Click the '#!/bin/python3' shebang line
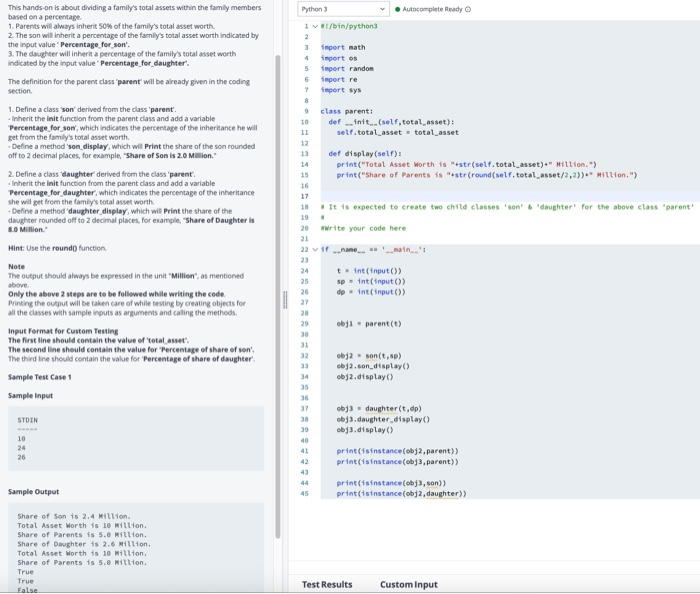The height and width of the screenshot is (594, 700). click(349, 26)
